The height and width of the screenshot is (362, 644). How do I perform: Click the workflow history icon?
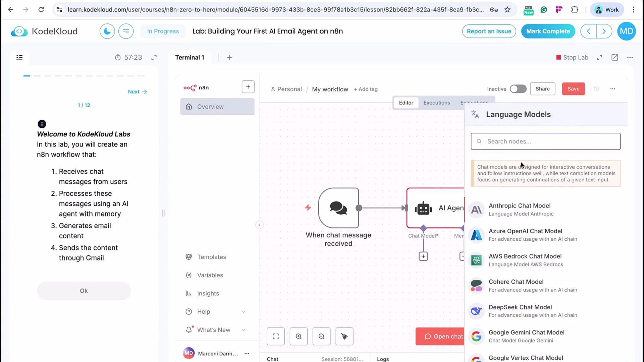pos(596,89)
